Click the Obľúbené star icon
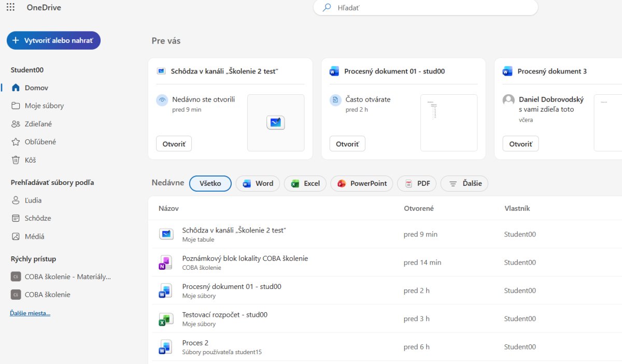 point(16,142)
